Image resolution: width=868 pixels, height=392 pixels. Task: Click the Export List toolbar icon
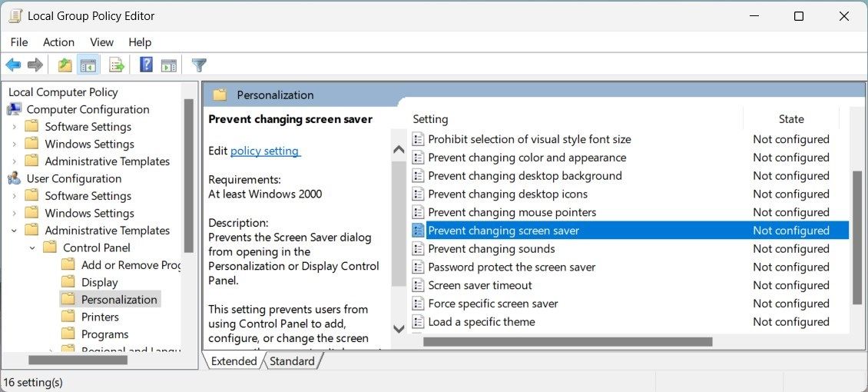[117, 65]
